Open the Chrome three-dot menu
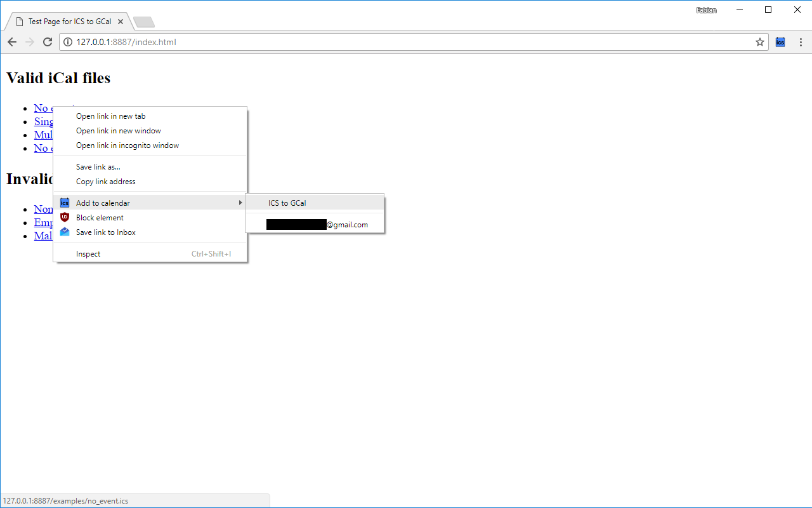Viewport: 812px width, 508px height. pos(801,42)
